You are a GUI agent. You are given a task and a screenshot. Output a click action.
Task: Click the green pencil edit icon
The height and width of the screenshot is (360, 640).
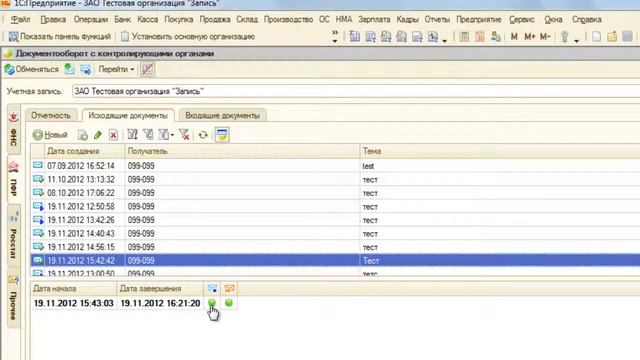pos(98,135)
